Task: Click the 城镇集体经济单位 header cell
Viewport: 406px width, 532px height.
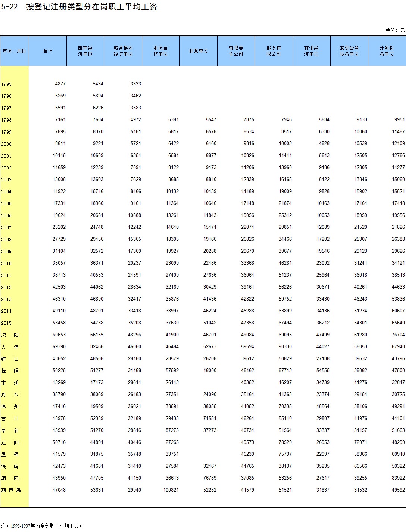Action: (x=123, y=51)
